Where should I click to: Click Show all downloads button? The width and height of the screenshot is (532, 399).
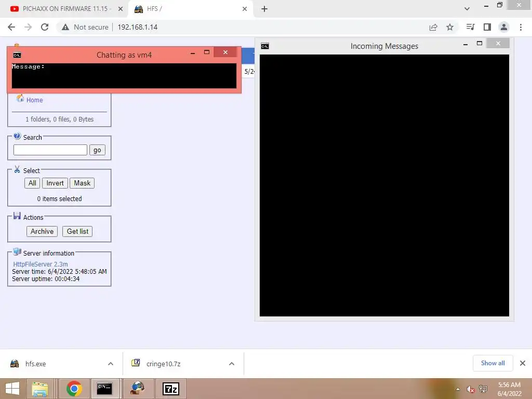pos(493,363)
